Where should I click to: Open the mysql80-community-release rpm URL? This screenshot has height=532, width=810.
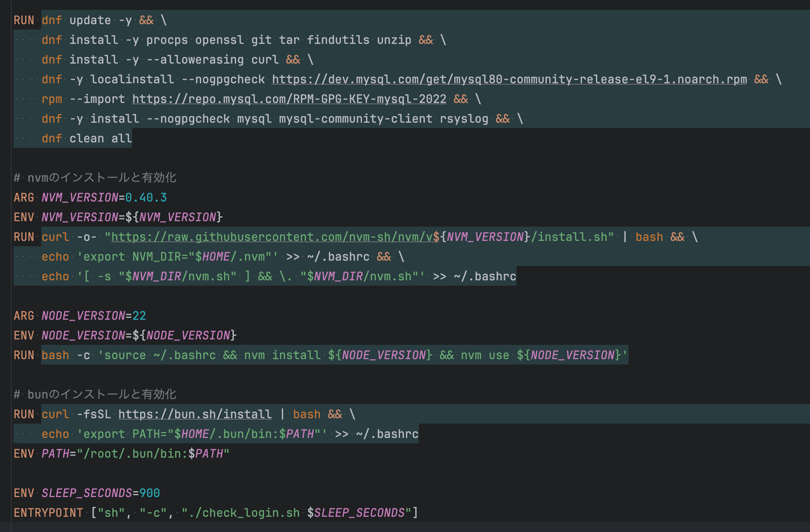click(x=509, y=79)
